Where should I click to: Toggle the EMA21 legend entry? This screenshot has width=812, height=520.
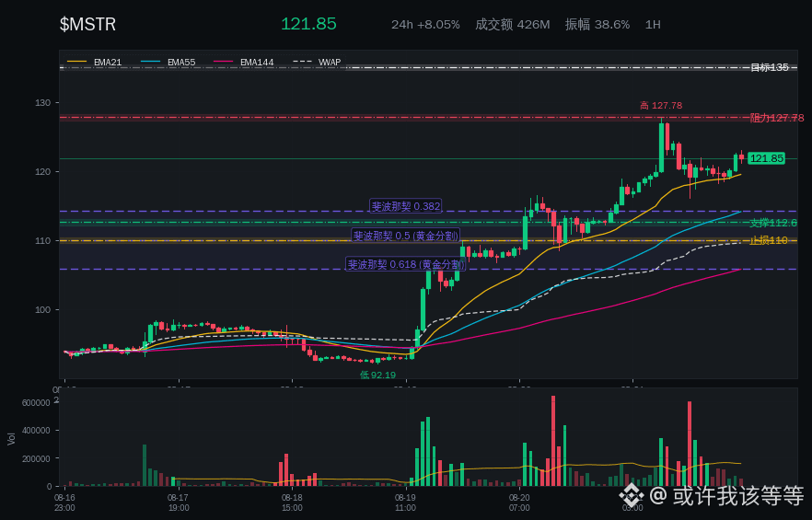pyautogui.click(x=95, y=63)
